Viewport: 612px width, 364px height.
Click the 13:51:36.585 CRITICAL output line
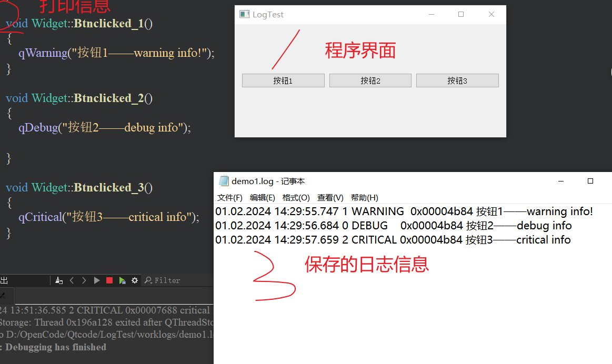coord(105,310)
